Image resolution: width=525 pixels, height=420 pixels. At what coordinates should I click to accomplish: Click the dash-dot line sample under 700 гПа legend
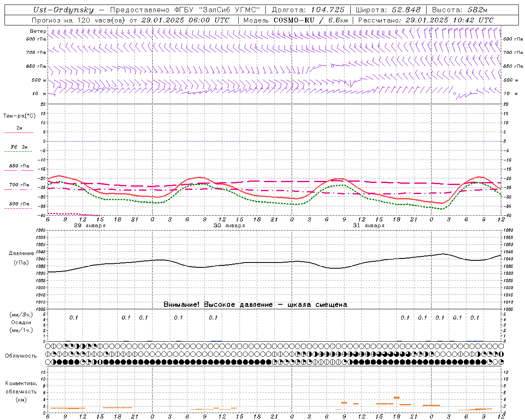[x=18, y=189]
